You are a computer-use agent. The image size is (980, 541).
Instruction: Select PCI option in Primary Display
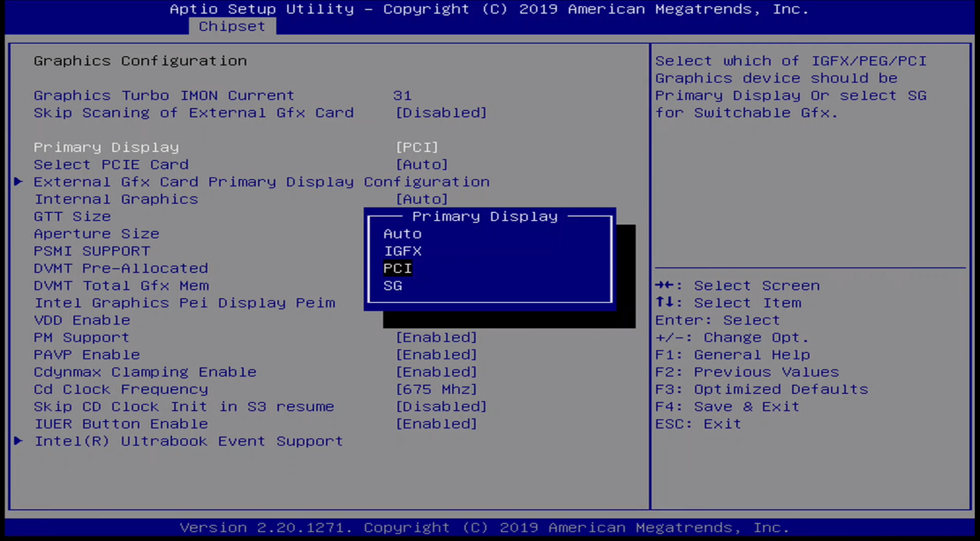[397, 267]
